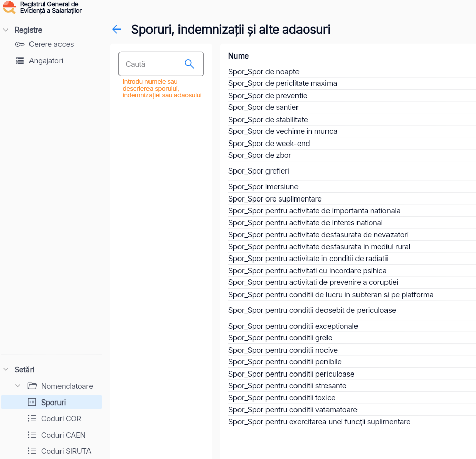This screenshot has height=459, width=476.
Task: Click the Coduri COR list icon
Action: [x=32, y=419]
